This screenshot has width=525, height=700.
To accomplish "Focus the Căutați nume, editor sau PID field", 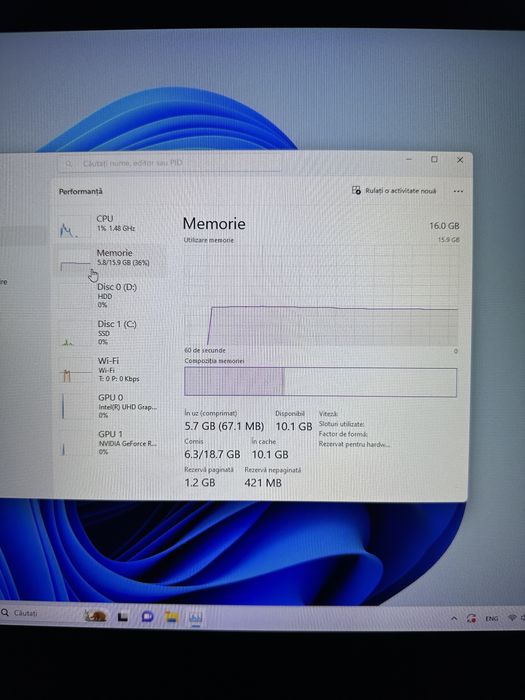I will pyautogui.click(x=170, y=164).
